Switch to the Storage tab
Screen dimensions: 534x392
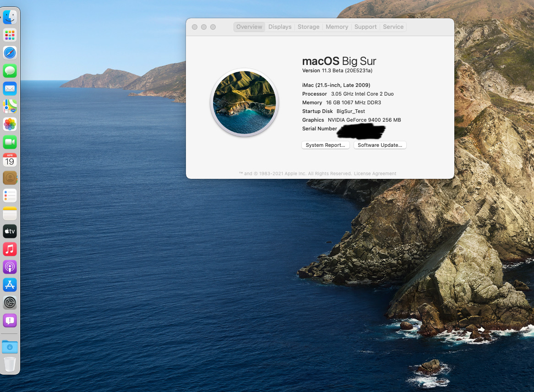point(309,27)
